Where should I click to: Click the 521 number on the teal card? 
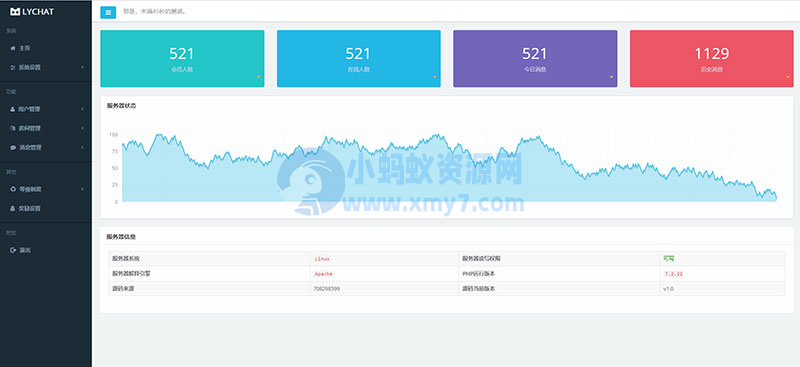pos(182,54)
